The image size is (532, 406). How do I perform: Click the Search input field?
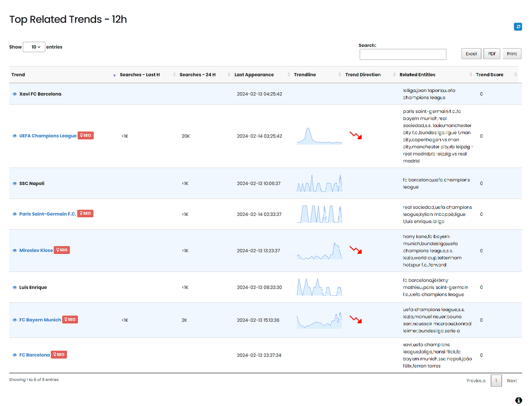pyautogui.click(x=403, y=54)
